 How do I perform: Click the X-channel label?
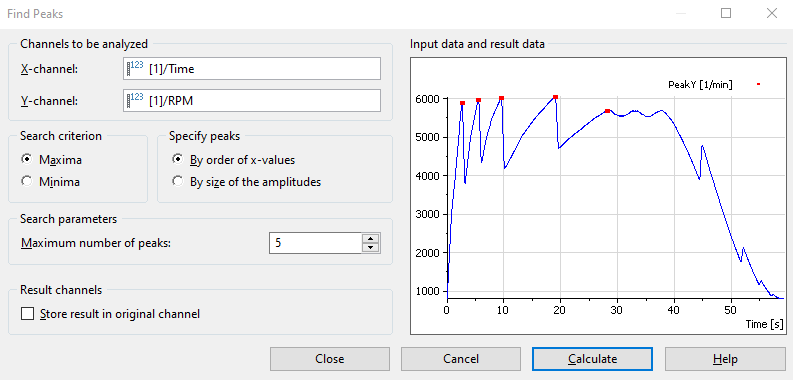49,69
